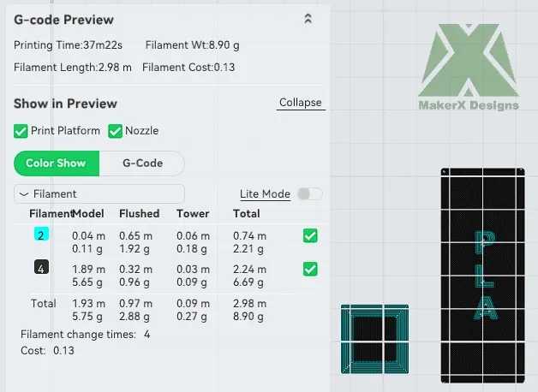Image resolution: width=538 pixels, height=392 pixels.
Task: Click the Collapse link in Show in Preview
Action: coord(301,103)
